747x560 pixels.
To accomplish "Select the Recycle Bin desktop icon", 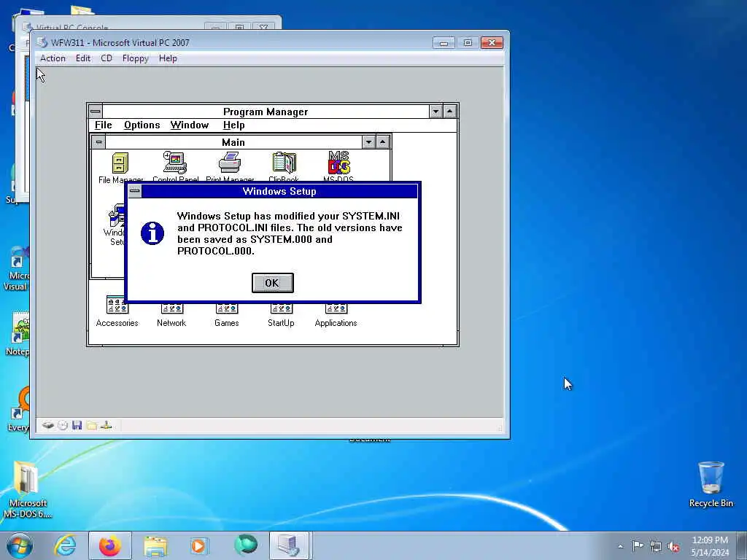I will click(711, 484).
